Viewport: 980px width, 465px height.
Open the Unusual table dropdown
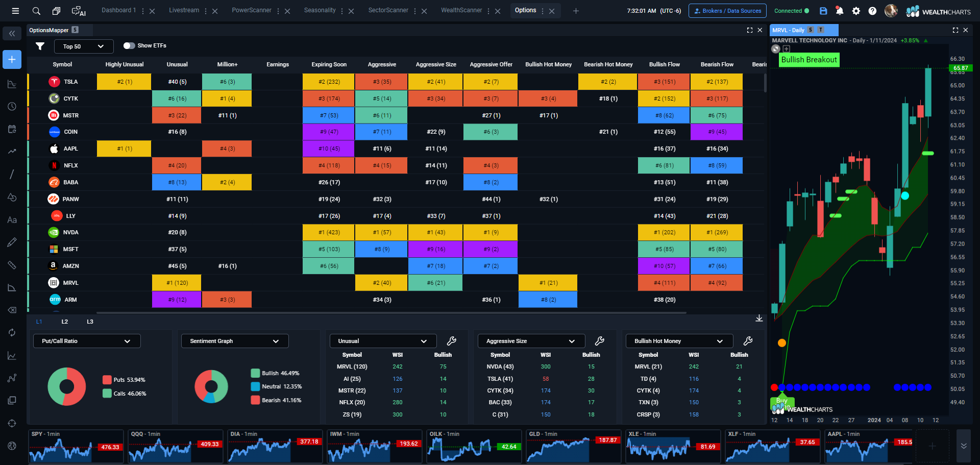click(x=383, y=341)
